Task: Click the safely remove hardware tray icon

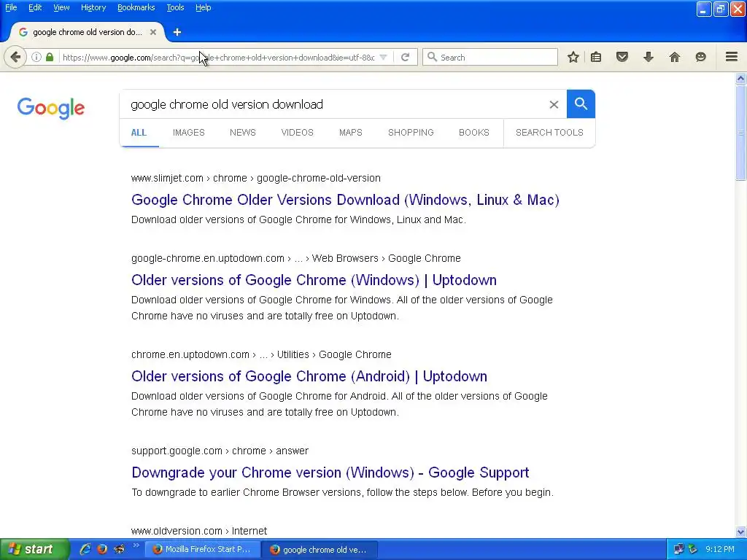Action: click(693, 549)
